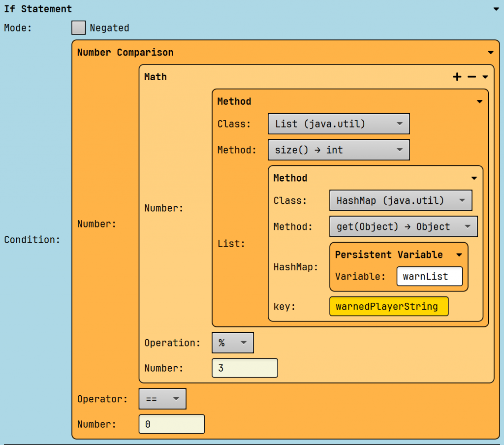Toggle the Negated checkbox
This screenshot has width=504, height=445.
[79, 28]
